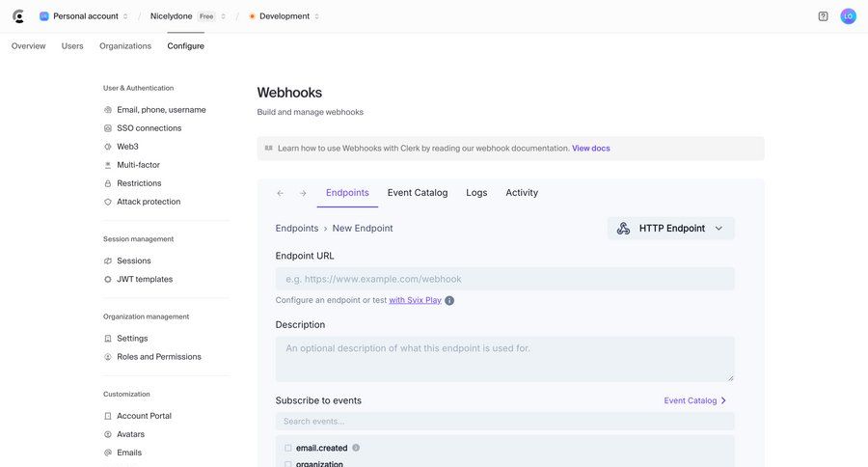Click the Endpoint URL input field
Viewport: 868px width, 467px height.
click(504, 279)
